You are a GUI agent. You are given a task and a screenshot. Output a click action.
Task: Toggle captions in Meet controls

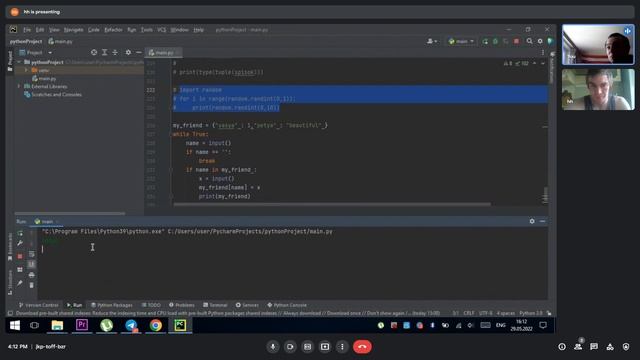coord(307,347)
